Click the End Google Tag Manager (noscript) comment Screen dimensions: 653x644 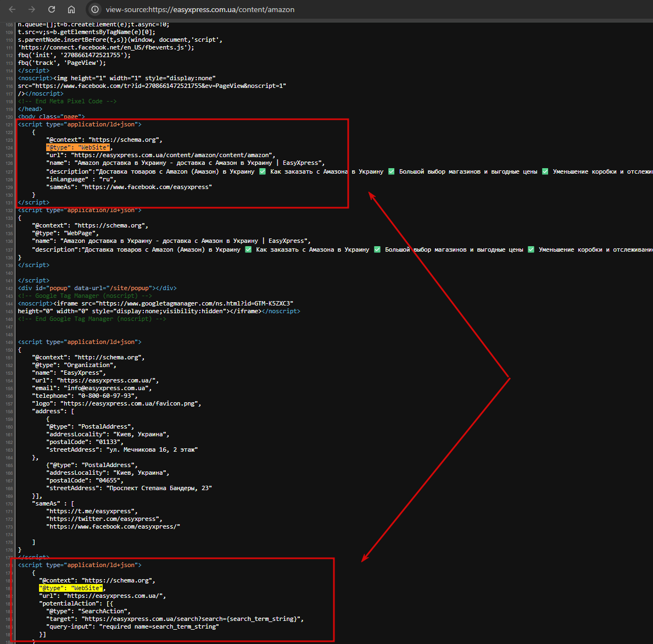click(x=92, y=319)
